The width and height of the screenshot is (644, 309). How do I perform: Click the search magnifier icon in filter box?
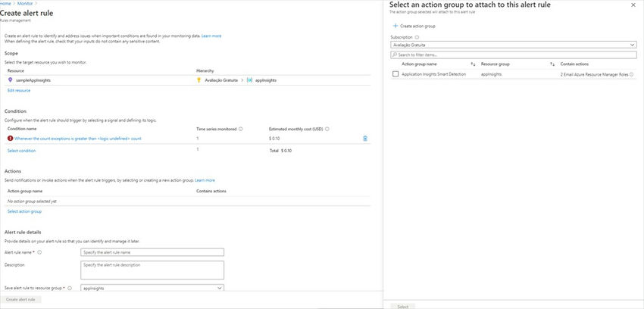point(395,55)
